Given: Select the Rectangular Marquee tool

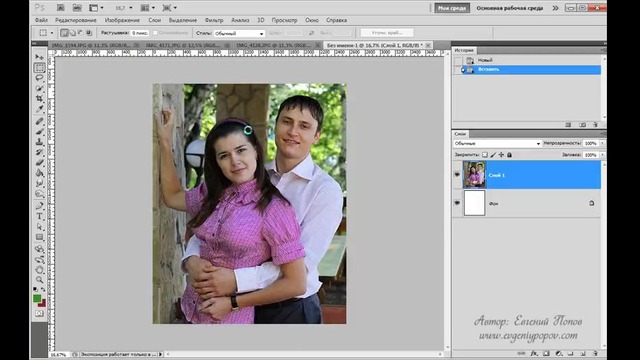Looking at the screenshot, I should point(40,67).
